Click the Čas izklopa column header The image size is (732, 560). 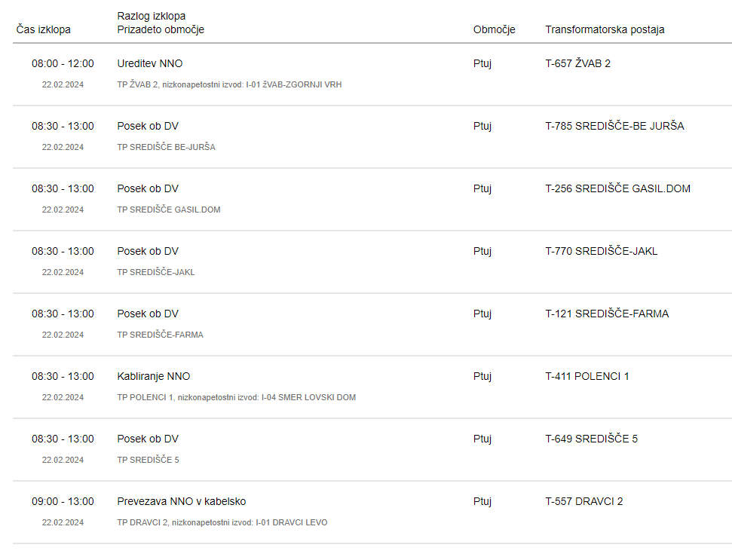click(x=44, y=29)
